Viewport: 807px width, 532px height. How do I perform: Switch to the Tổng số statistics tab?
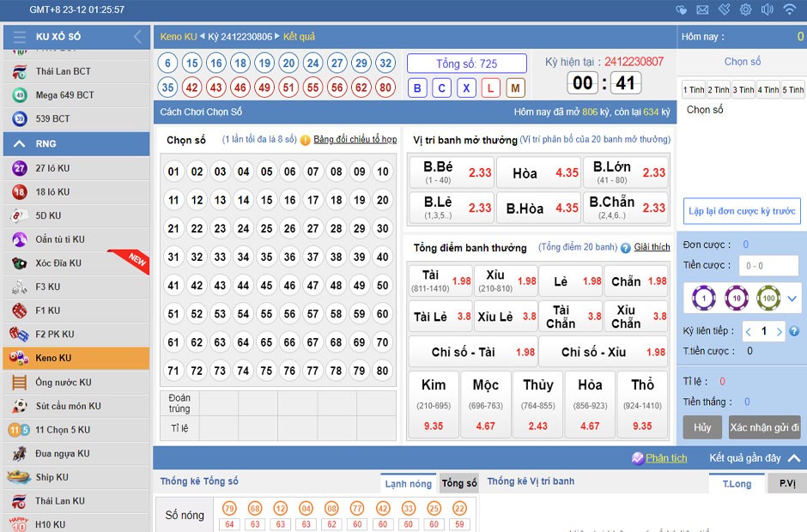coord(459,483)
